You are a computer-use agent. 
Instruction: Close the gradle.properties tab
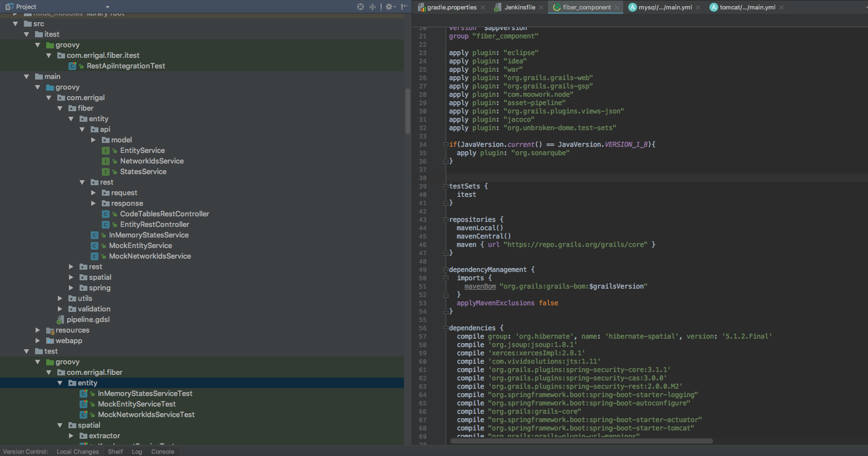(x=483, y=8)
